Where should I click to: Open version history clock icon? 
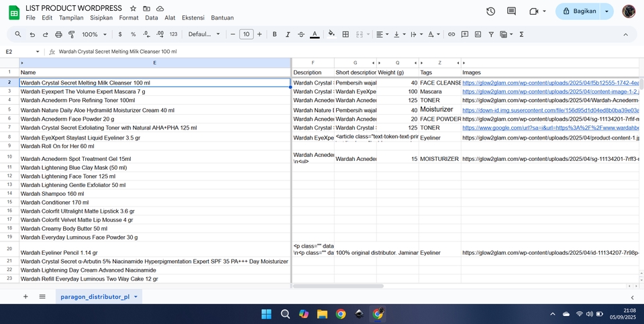pos(490,11)
